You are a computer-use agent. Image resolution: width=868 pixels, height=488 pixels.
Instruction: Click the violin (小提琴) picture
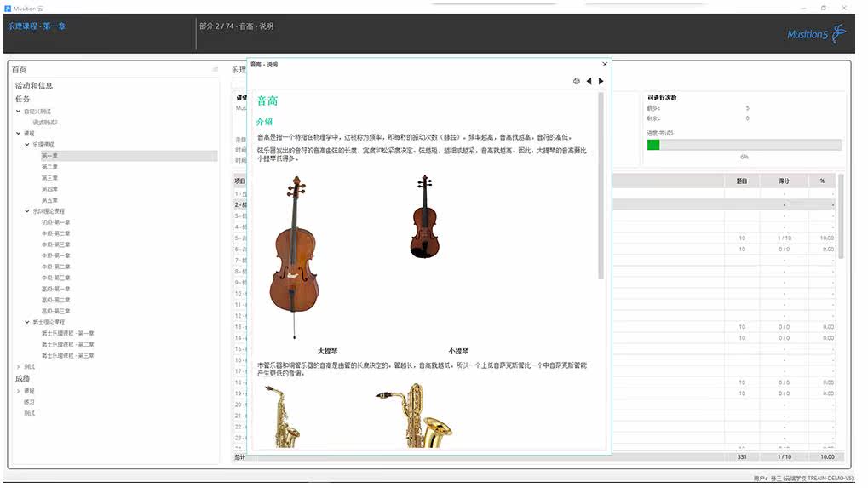424,216
